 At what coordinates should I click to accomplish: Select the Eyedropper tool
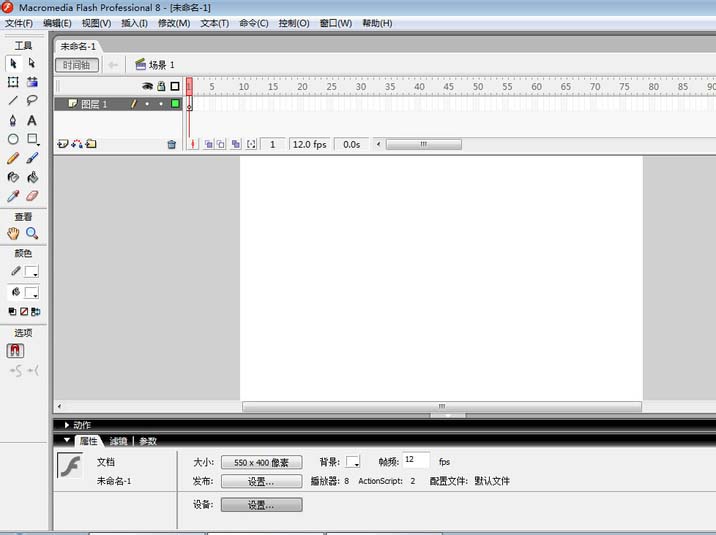click(x=13, y=196)
